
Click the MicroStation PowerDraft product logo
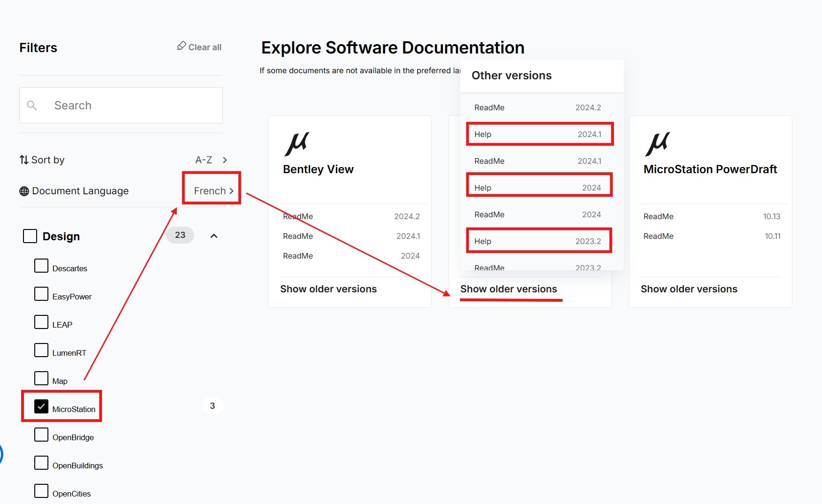[658, 144]
